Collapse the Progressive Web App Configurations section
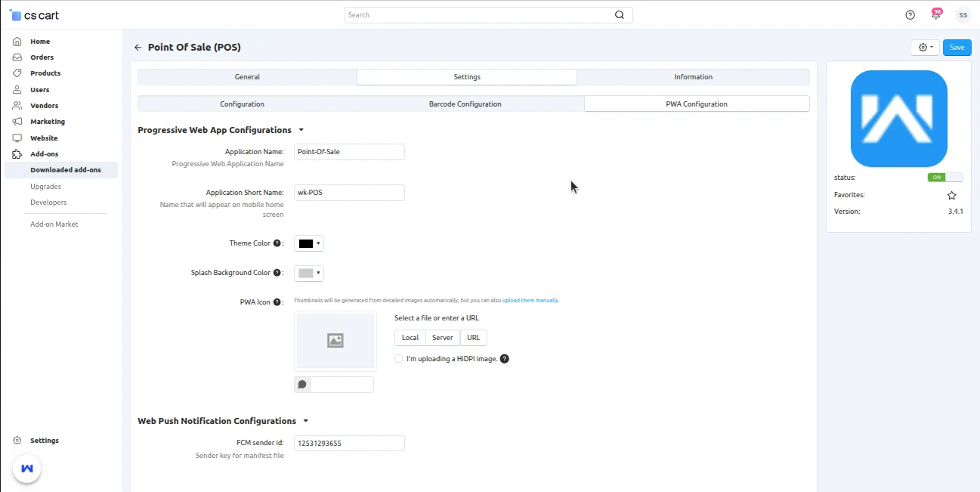The image size is (980, 492). pos(301,130)
